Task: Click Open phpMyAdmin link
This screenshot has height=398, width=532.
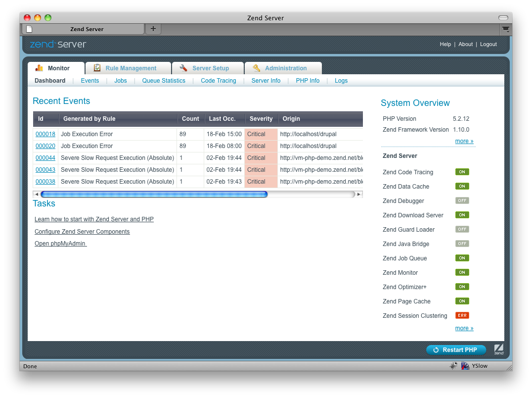Action: click(x=60, y=244)
